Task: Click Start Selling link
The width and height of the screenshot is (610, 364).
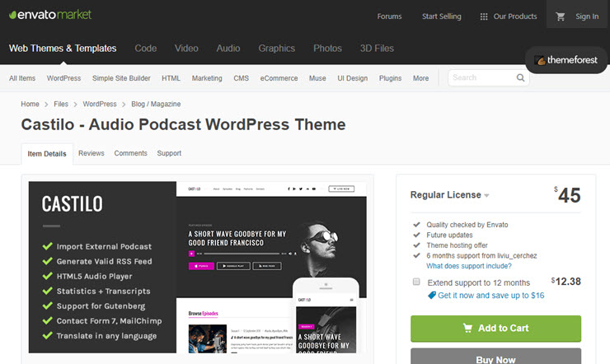Action: pyautogui.click(x=441, y=16)
